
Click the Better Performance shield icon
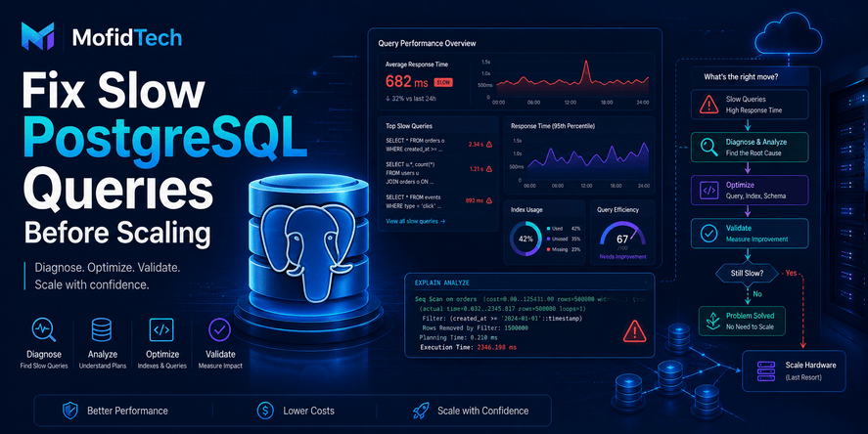[x=70, y=411]
